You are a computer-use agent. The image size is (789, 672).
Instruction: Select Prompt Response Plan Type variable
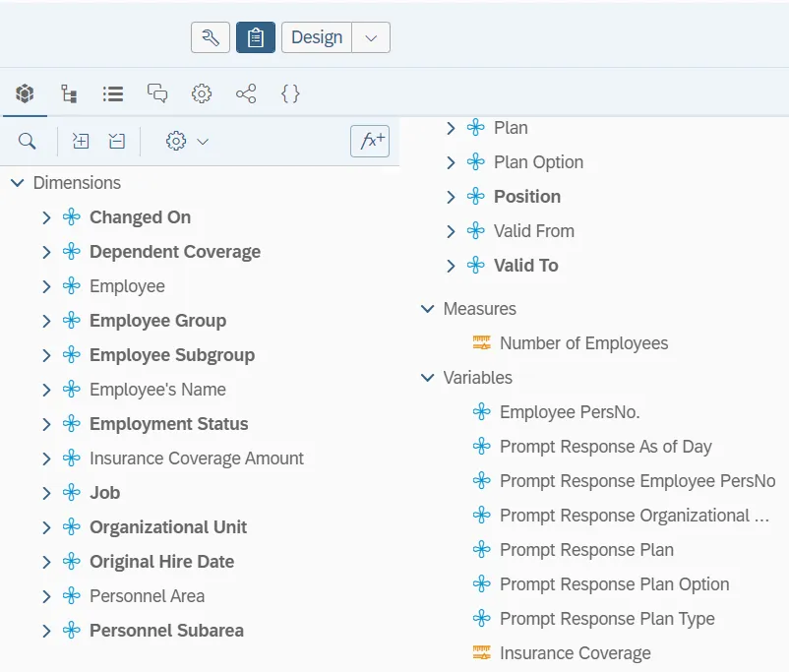tap(606, 619)
